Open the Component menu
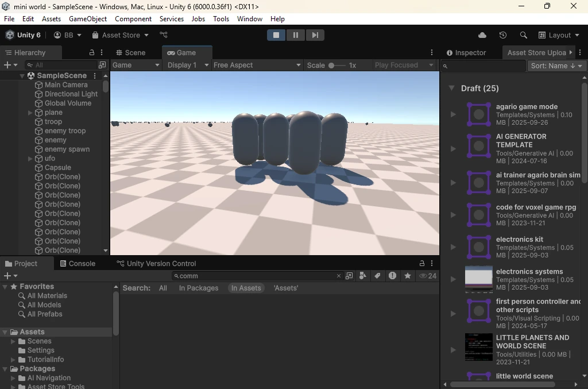 [133, 19]
